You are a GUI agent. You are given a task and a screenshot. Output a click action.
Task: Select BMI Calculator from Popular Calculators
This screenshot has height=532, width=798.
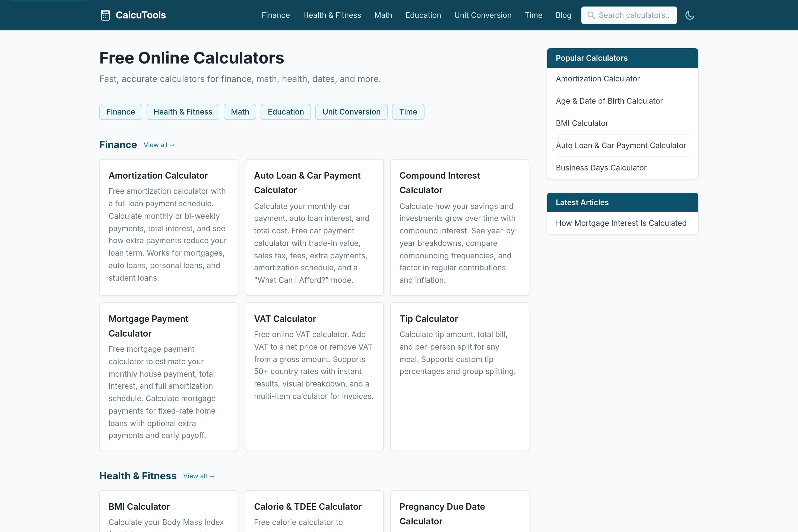(x=582, y=123)
